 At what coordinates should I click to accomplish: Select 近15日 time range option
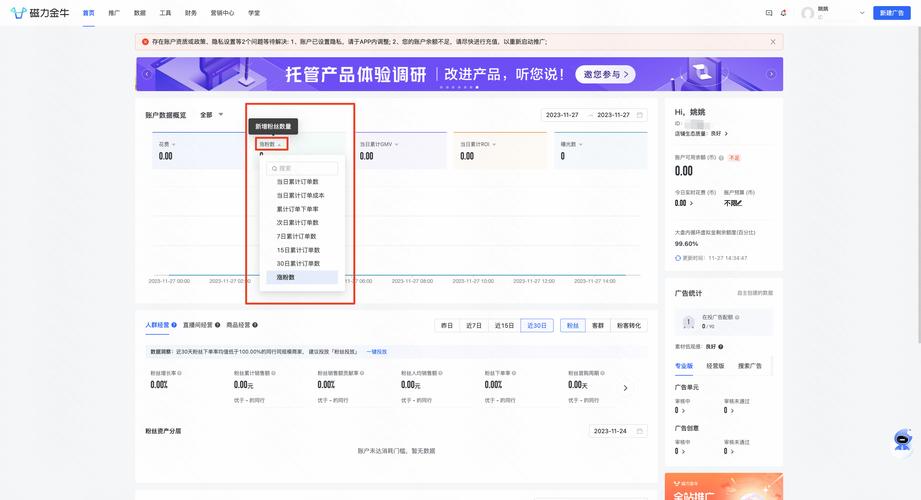(x=505, y=325)
